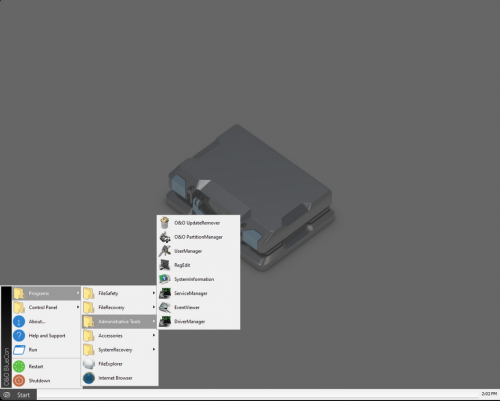
Task: Open the UserManager keys icon
Action: tap(165, 251)
